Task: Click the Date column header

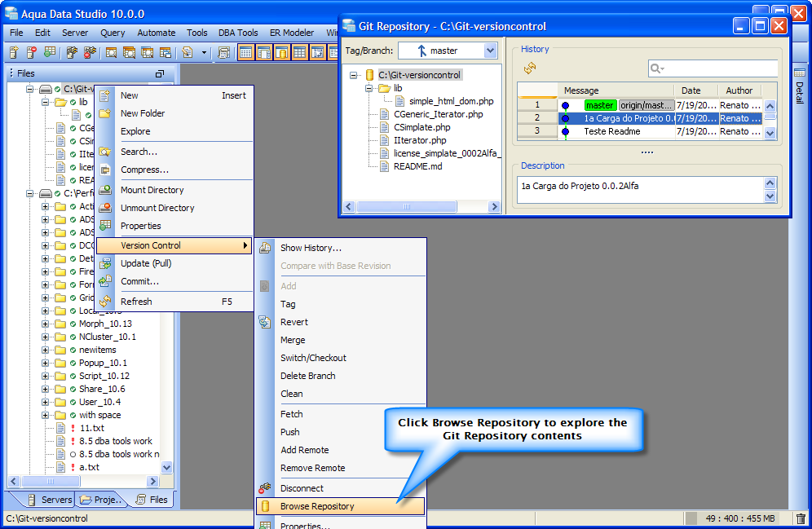Action: pos(695,90)
